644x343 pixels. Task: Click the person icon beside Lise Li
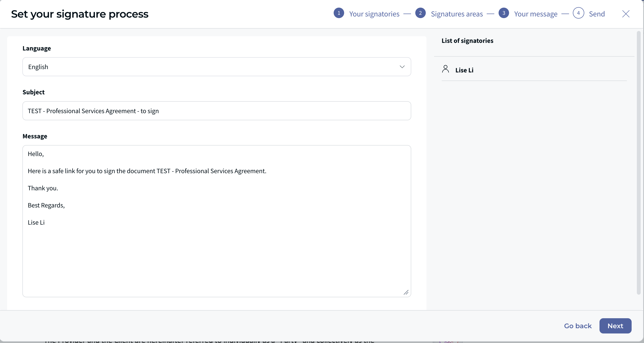(x=445, y=69)
